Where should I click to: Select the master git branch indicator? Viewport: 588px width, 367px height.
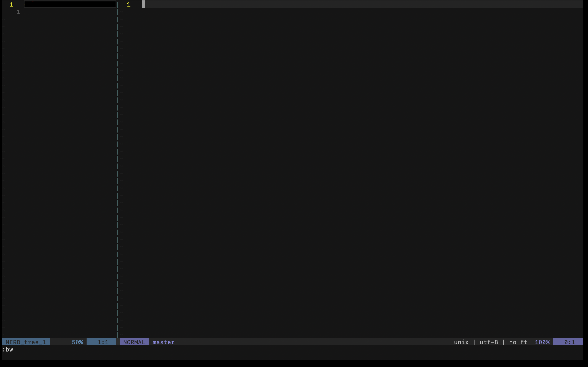[163, 342]
